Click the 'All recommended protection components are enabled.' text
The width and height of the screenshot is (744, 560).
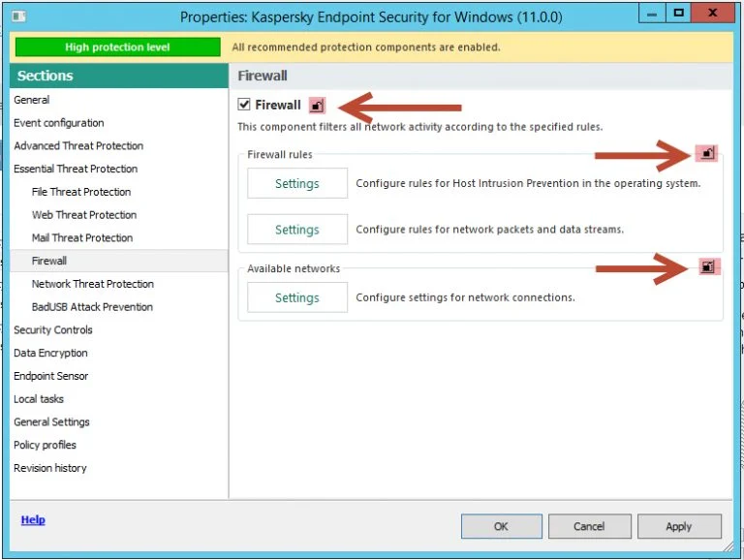pos(366,47)
